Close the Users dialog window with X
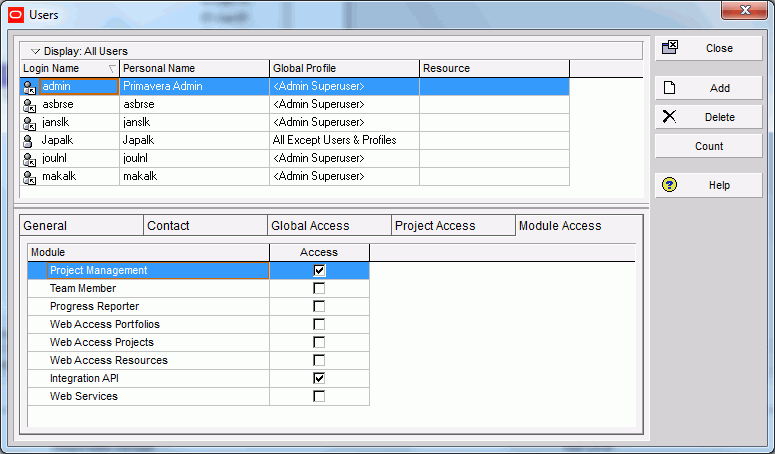Screen dimensions: 775x454 (x=745, y=10)
